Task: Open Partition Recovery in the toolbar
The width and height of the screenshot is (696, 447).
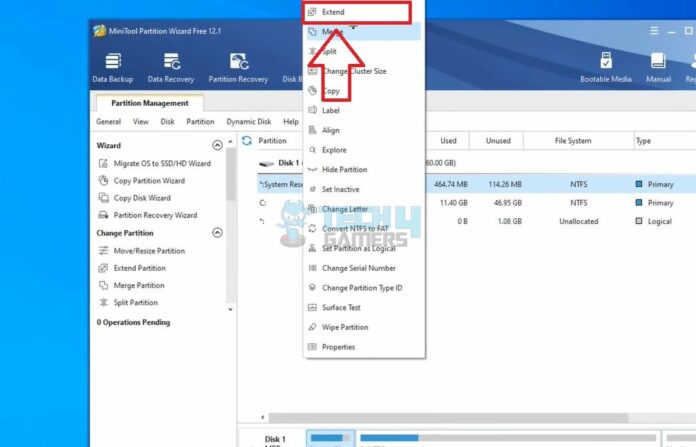Action: [x=238, y=68]
